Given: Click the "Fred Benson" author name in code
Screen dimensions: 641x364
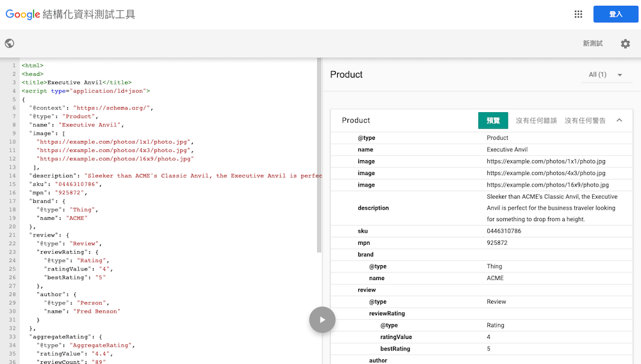Looking at the screenshot, I should 97,311.
